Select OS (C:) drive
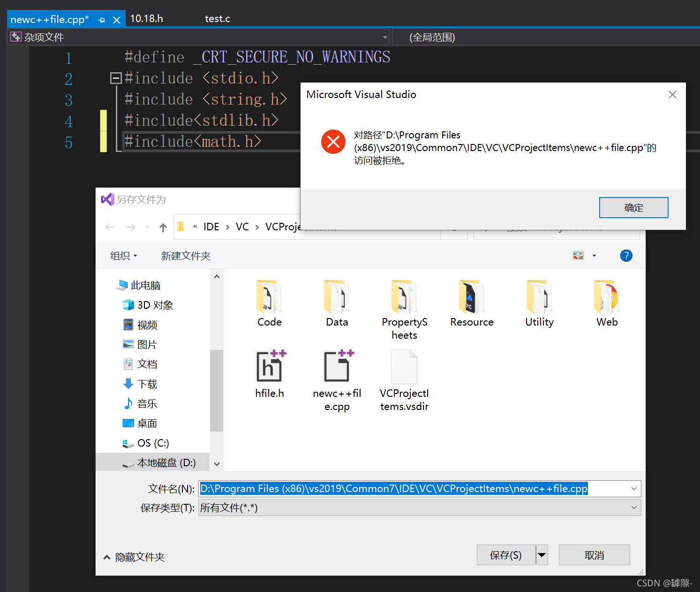Viewport: 700px width, 592px height. coord(146,443)
